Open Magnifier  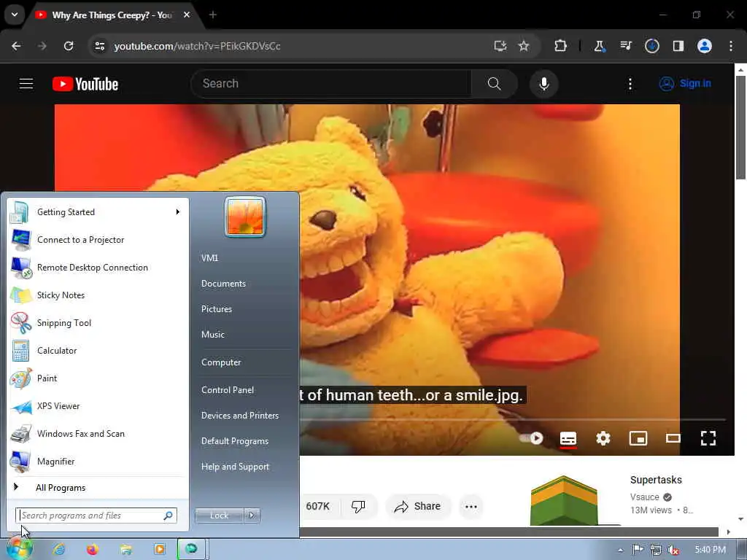coord(98,461)
